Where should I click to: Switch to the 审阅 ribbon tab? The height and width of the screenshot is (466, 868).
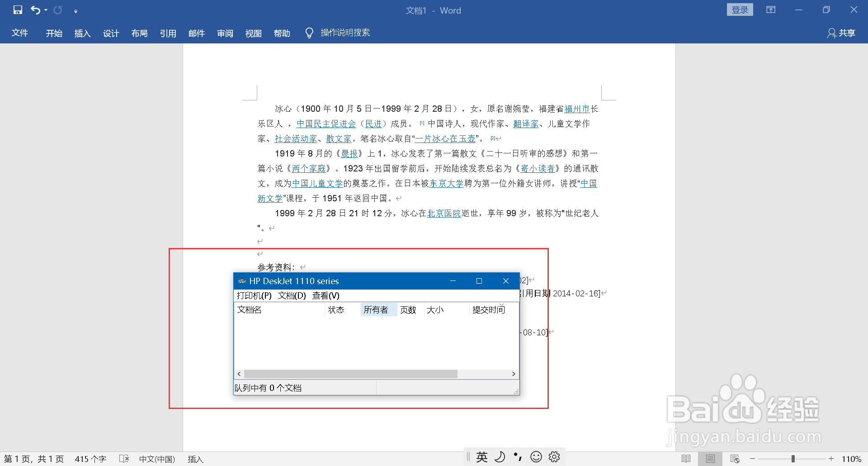click(x=225, y=33)
